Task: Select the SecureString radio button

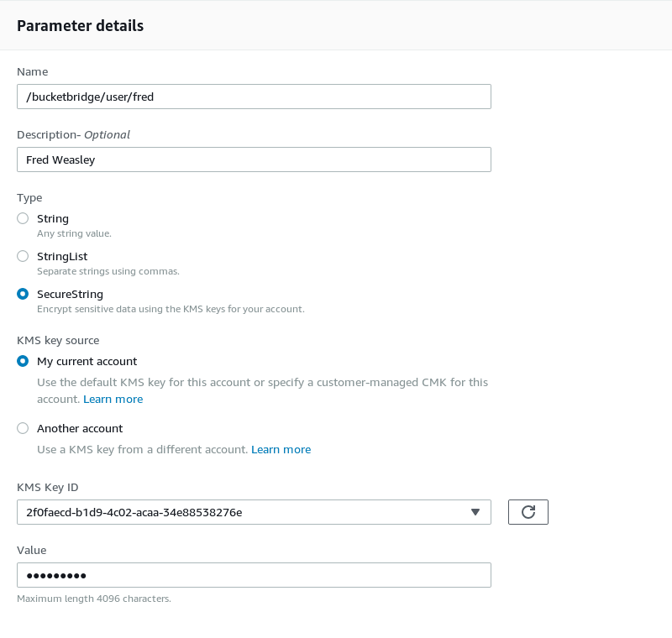Action: pos(23,294)
